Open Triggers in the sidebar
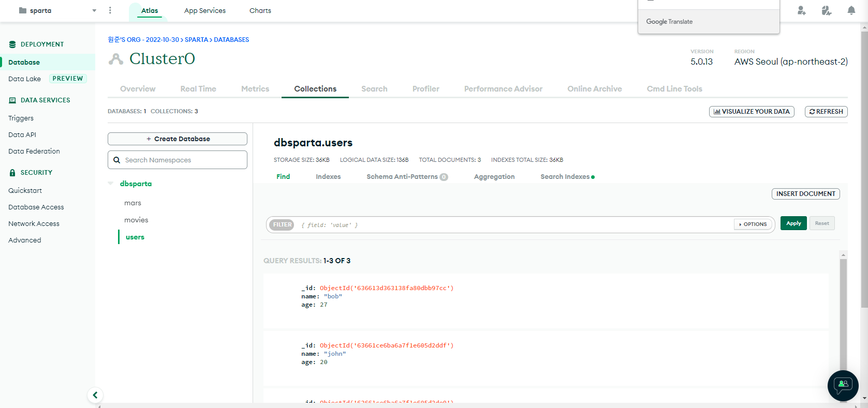Image resolution: width=868 pixels, height=408 pixels. coord(21,118)
